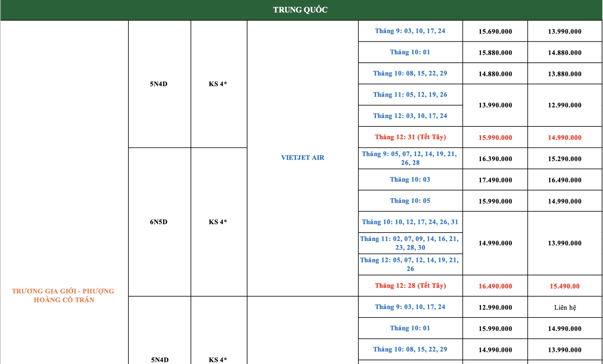Click the red Tháng 12: 31 (Tết Tây) departure
Viewport: 603px width, 364px height.
410,137
